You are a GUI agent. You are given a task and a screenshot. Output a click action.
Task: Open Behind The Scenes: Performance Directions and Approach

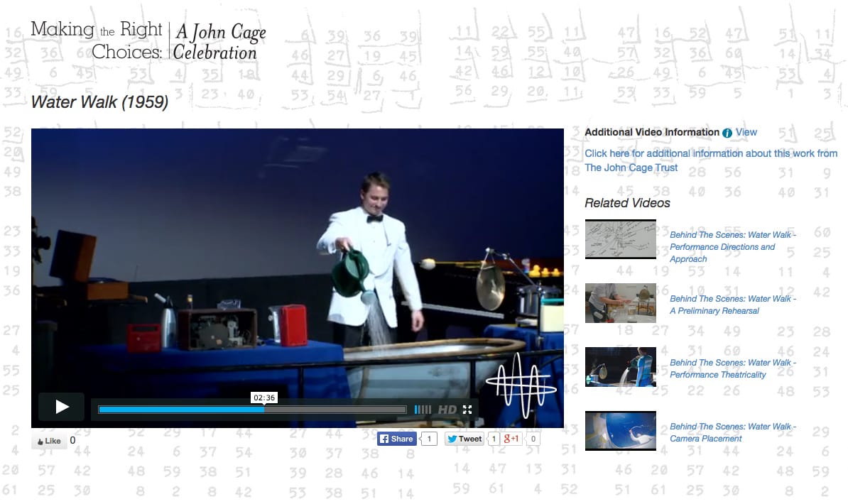[x=732, y=246]
